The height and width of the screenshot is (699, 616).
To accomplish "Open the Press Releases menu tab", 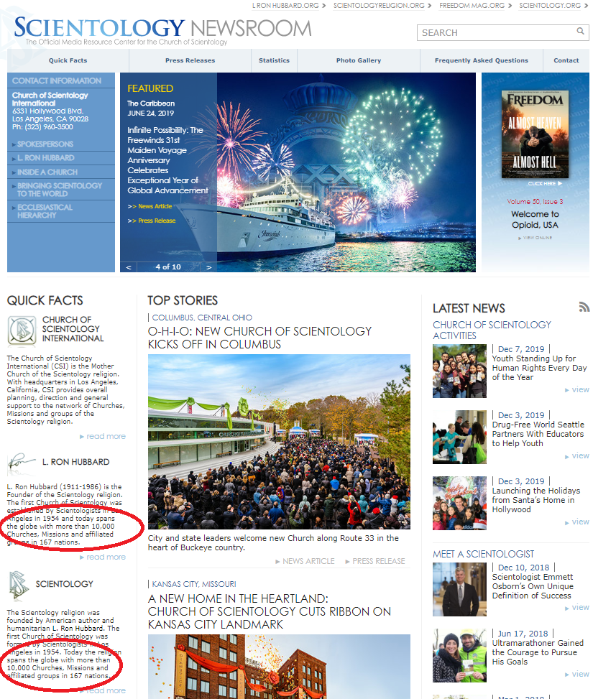I will tap(190, 60).
